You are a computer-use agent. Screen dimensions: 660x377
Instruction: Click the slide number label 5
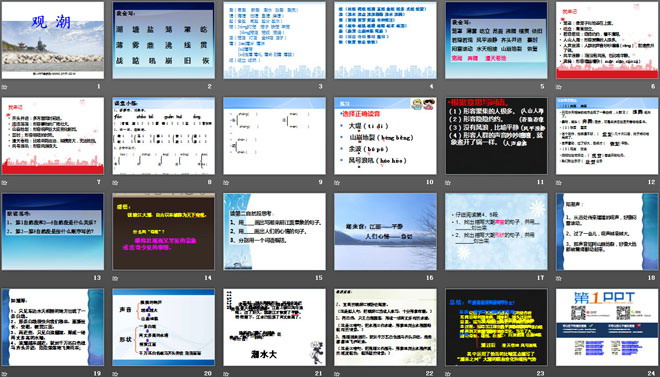click(x=542, y=87)
